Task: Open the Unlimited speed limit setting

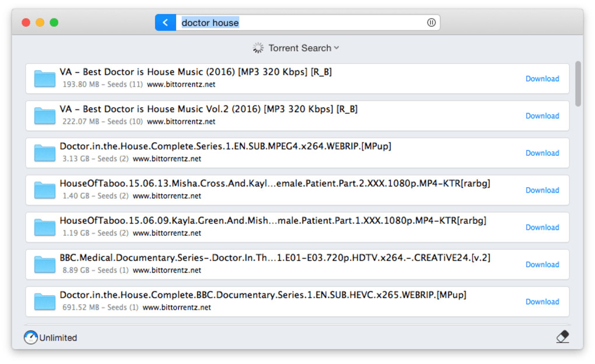Action: pyautogui.click(x=58, y=338)
